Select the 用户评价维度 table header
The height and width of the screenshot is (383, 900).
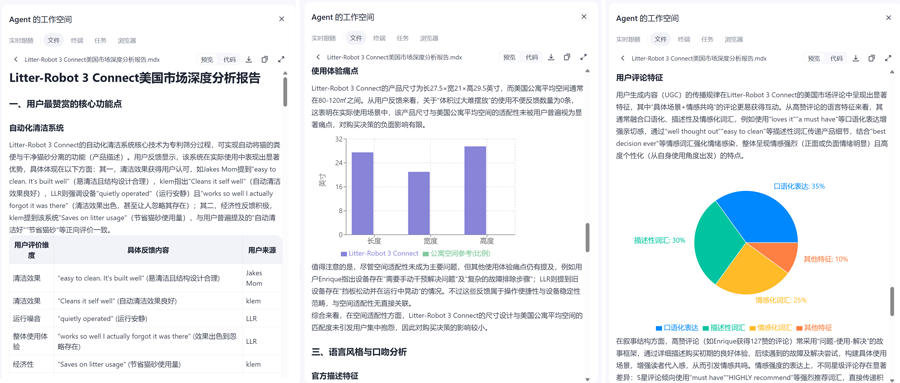coord(32,250)
